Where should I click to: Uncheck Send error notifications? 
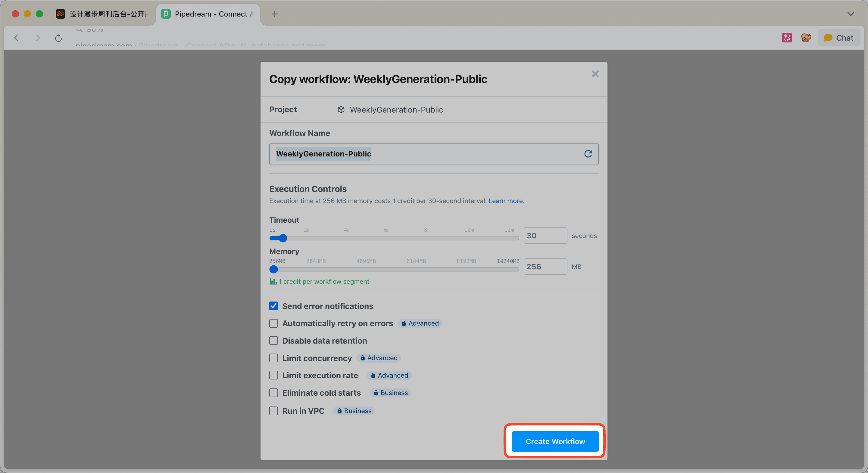[x=273, y=306]
